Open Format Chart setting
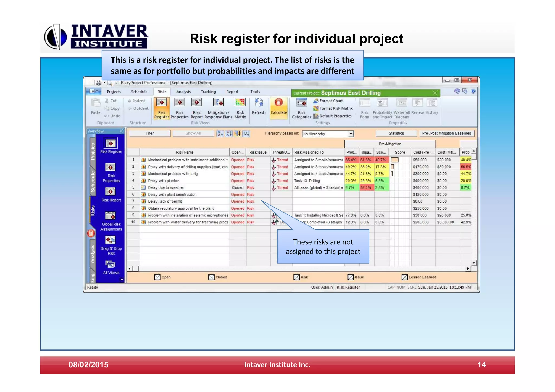Screen dimensions: 555x392 (x=328, y=101)
